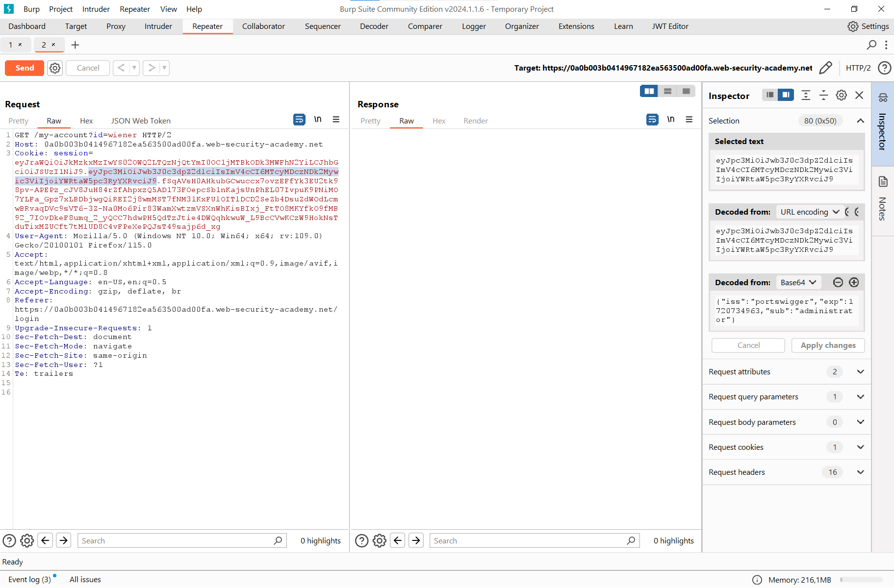Open All issues in status bar
Image resolution: width=894 pixels, height=588 pixels.
[85, 579]
